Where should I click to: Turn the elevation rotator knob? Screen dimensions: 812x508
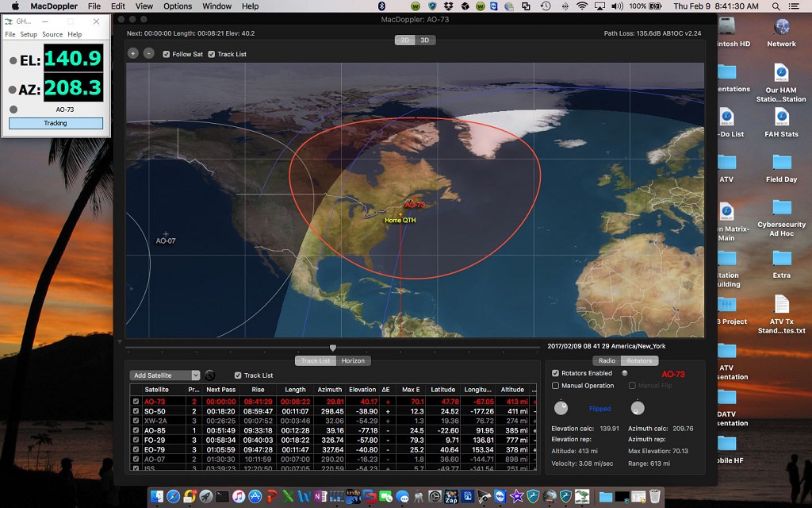[561, 408]
